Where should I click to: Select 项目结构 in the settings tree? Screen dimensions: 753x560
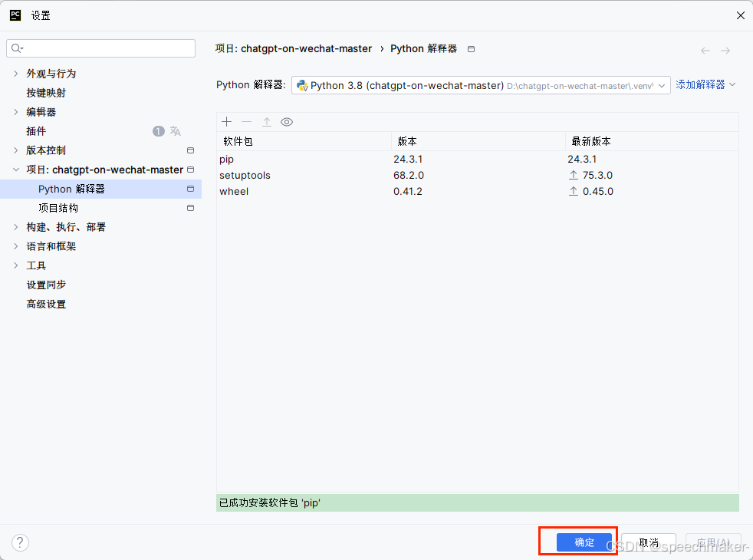[58, 208]
